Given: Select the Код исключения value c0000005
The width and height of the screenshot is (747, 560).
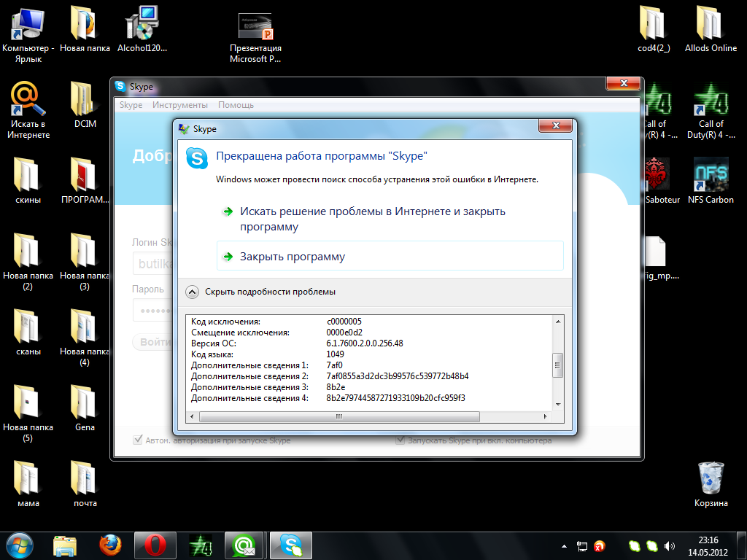Looking at the screenshot, I should [x=344, y=322].
